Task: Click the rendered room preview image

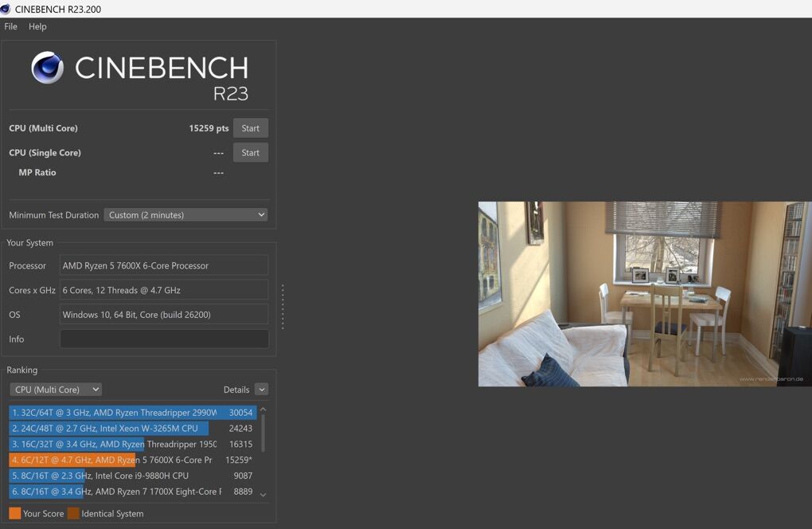Action: click(x=645, y=293)
